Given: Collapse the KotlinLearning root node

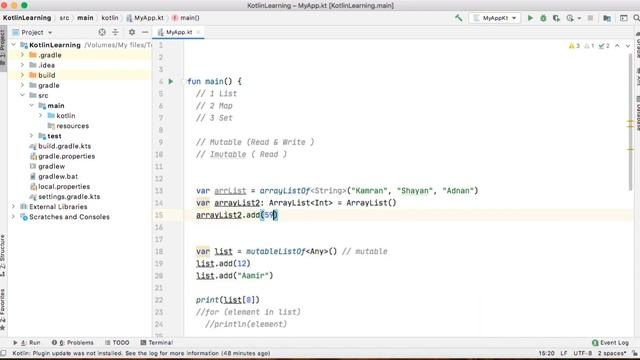Looking at the screenshot, I should [14, 45].
